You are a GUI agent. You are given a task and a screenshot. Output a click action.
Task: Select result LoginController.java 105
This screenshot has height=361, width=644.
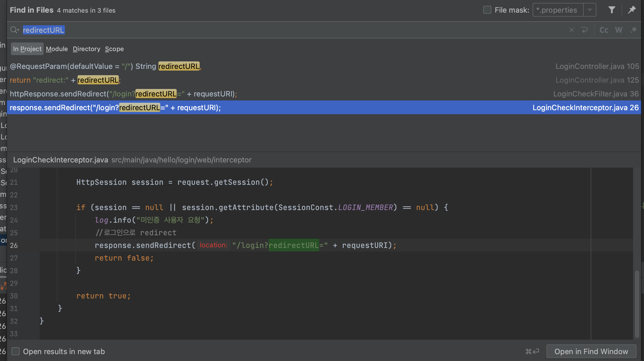pos(324,66)
